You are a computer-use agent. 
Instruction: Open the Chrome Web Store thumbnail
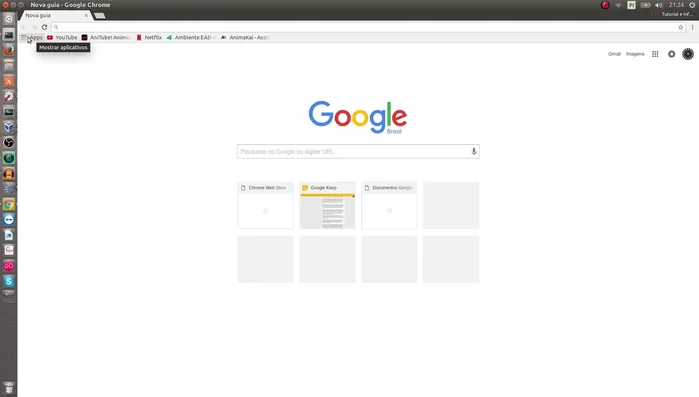pyautogui.click(x=265, y=205)
